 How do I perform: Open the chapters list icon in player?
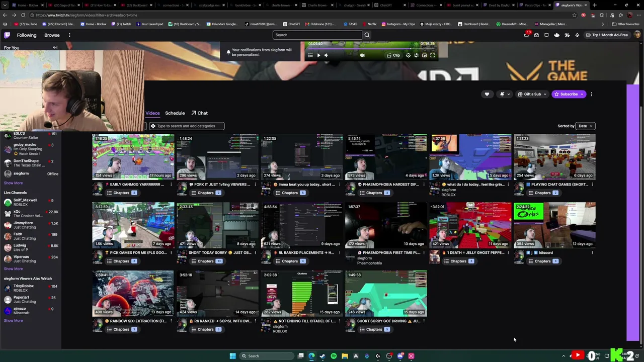[310, 55]
